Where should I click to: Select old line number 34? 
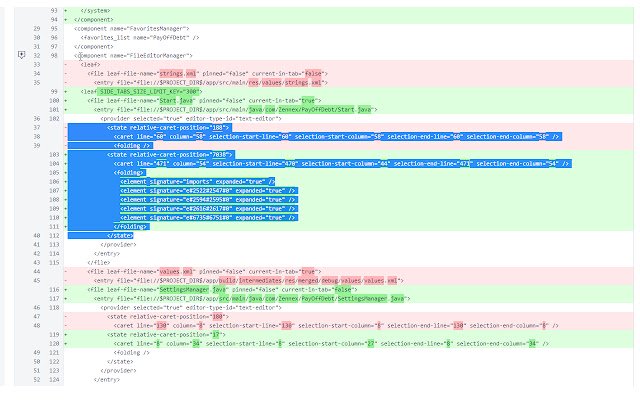(x=37, y=73)
